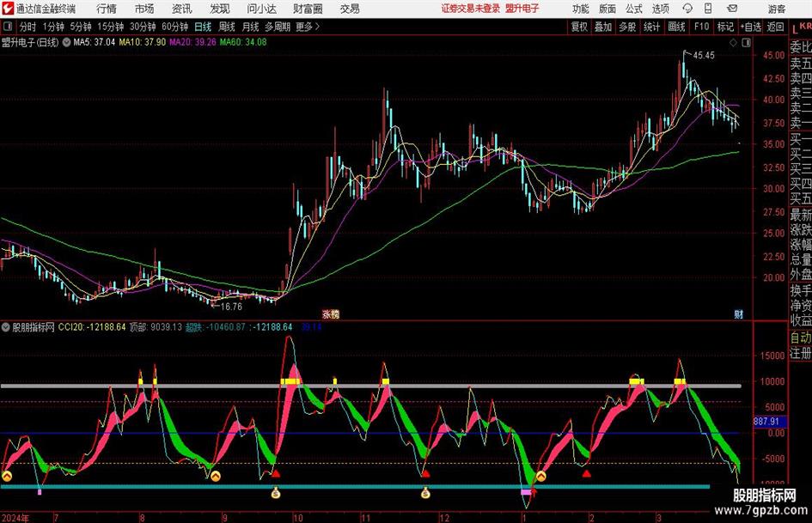
Task: Click the orange up-arrow signal near January
Action: (x=540, y=476)
